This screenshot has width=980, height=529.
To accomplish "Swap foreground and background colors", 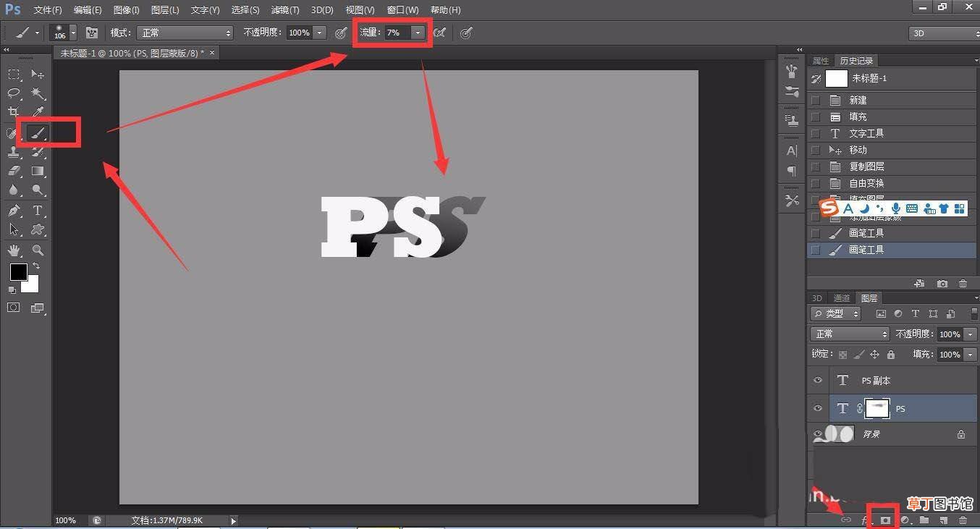I will click(x=36, y=266).
